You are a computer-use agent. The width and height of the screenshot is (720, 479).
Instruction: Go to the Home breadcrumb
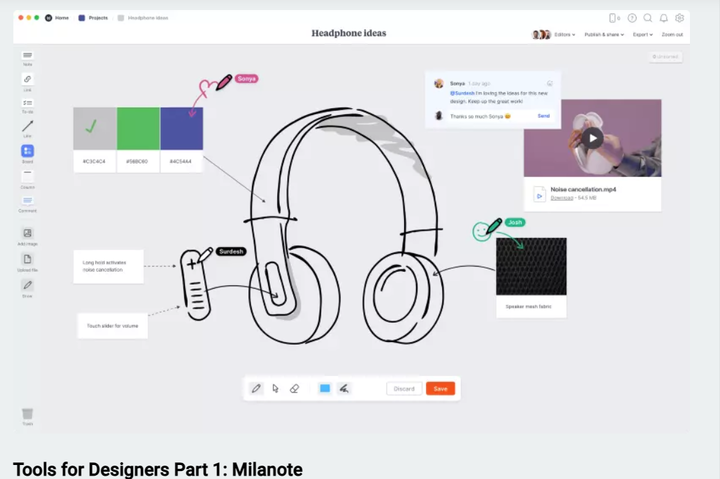tap(58, 18)
